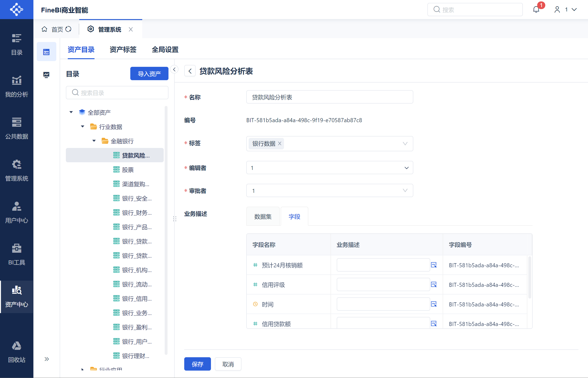Click the field table vertical scrollbar
588x378 pixels.
[x=530, y=277]
